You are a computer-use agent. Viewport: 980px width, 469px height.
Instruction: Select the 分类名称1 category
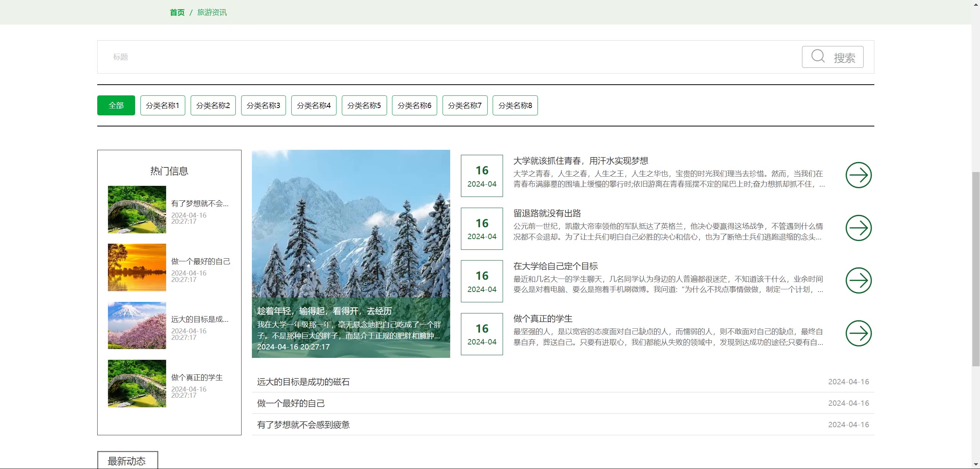(163, 105)
